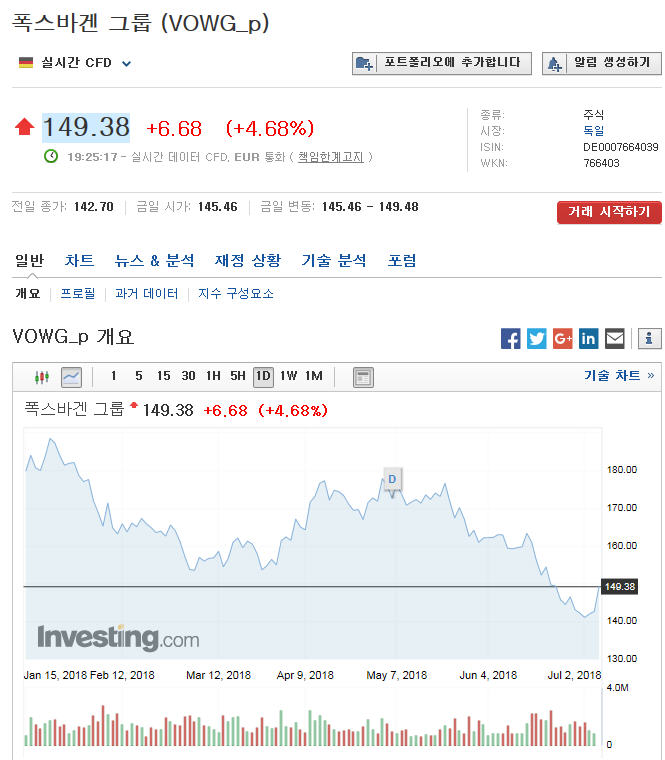Open the info icon beside share buttons
This screenshot has width=665, height=760.
pos(650,339)
